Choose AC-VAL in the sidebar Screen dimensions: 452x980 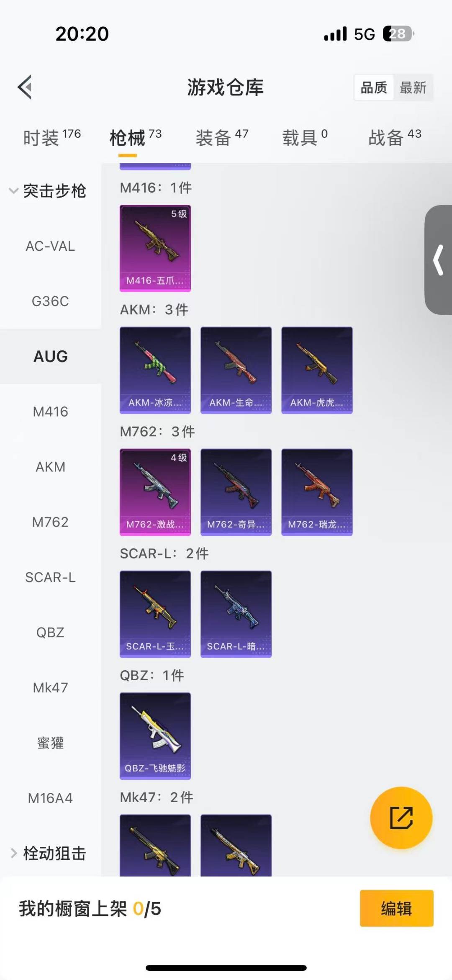pos(50,246)
